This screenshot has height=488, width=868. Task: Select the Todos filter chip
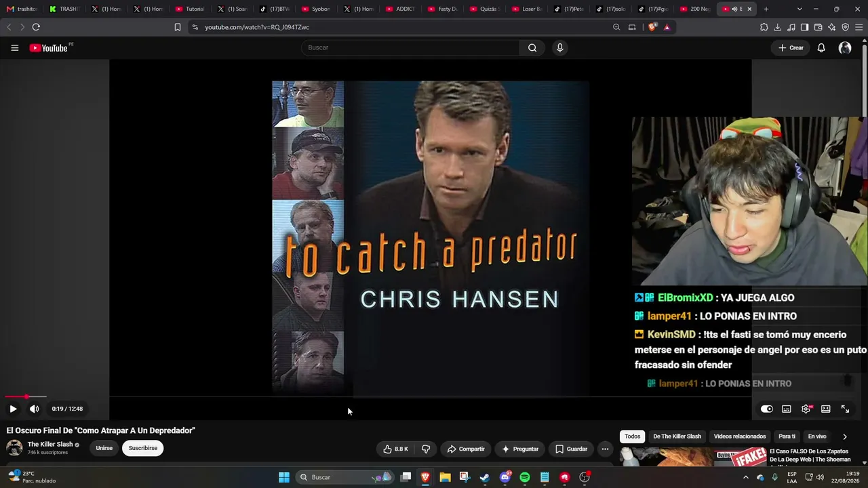pyautogui.click(x=632, y=436)
